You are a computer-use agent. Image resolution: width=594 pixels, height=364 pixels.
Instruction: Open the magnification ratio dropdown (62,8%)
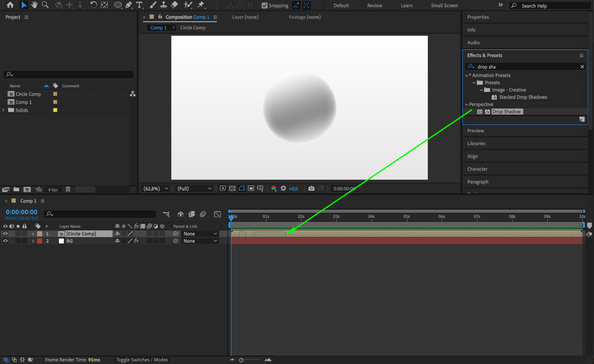(x=156, y=189)
